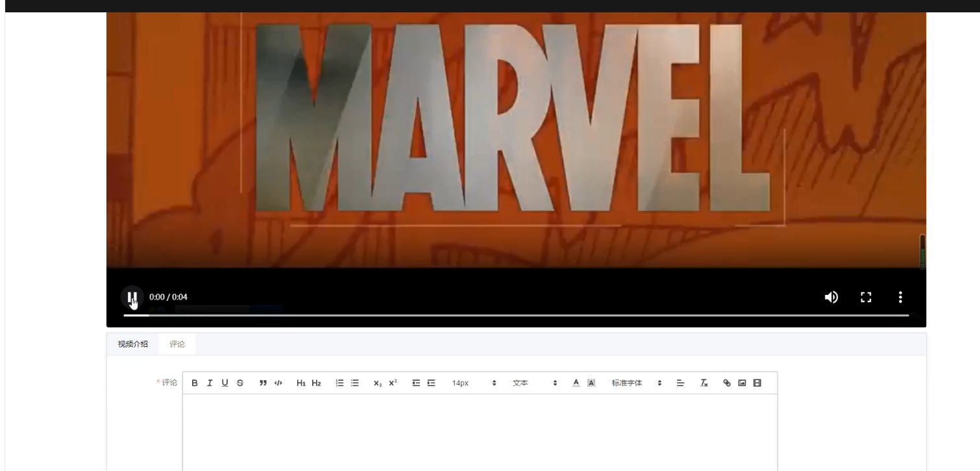
Task: Select the 评论 tab
Action: pyautogui.click(x=177, y=344)
